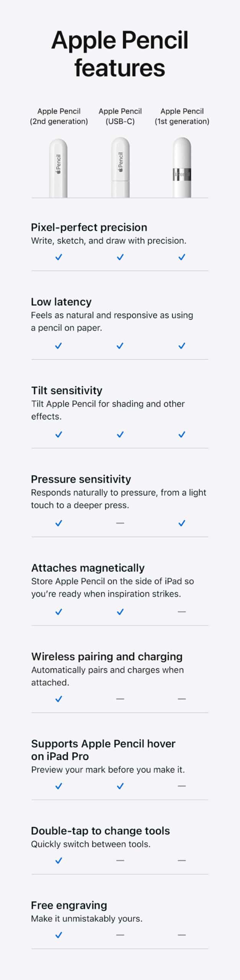Viewport: 240px width, 980px height.
Task: Click Free engraving checkmark for 2nd generation
Action: pyautogui.click(x=59, y=935)
